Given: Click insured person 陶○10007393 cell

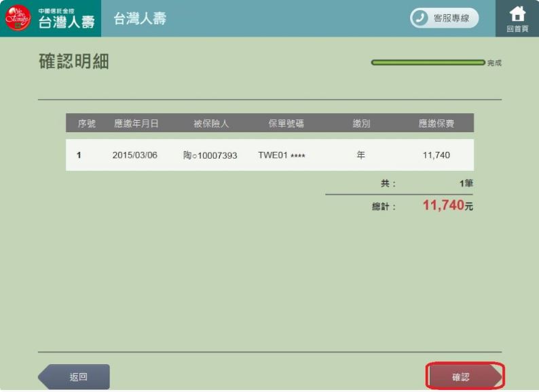Looking at the screenshot, I should [210, 155].
